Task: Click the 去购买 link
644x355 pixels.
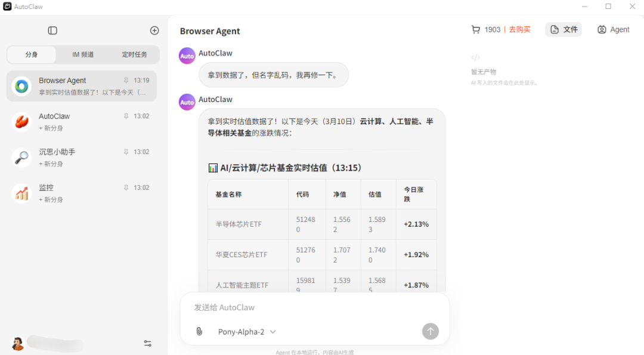Action: click(519, 30)
